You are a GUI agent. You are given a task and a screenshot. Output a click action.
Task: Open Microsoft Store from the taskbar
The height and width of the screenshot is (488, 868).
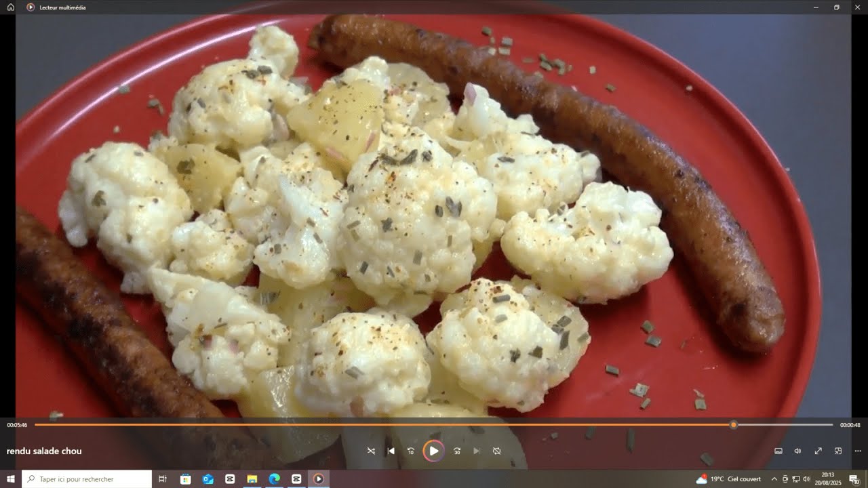coord(185,479)
